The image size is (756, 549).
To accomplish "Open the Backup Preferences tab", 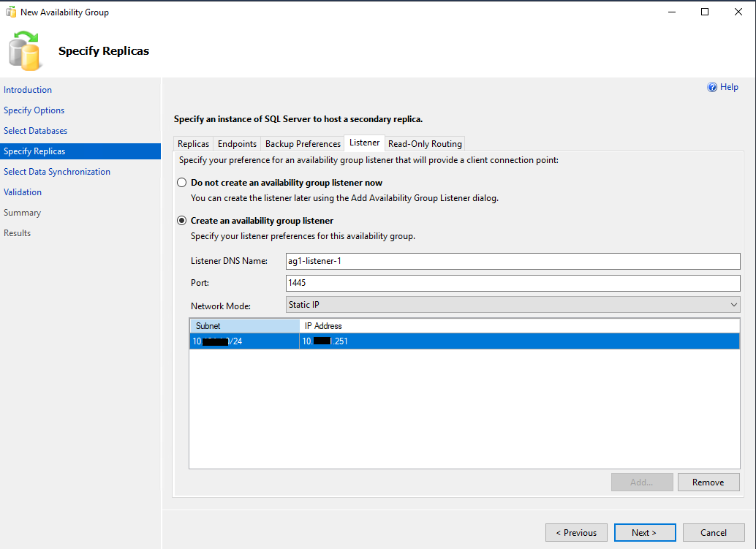I will click(303, 143).
